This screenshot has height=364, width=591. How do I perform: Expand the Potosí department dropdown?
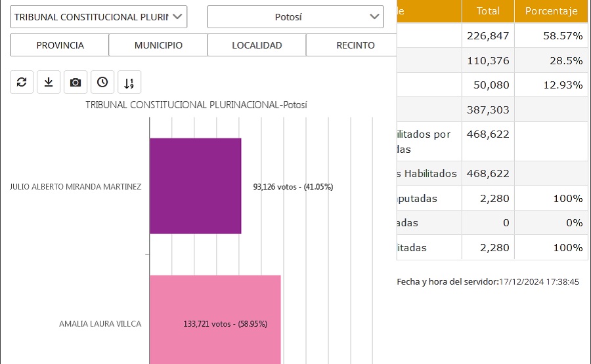click(x=295, y=17)
